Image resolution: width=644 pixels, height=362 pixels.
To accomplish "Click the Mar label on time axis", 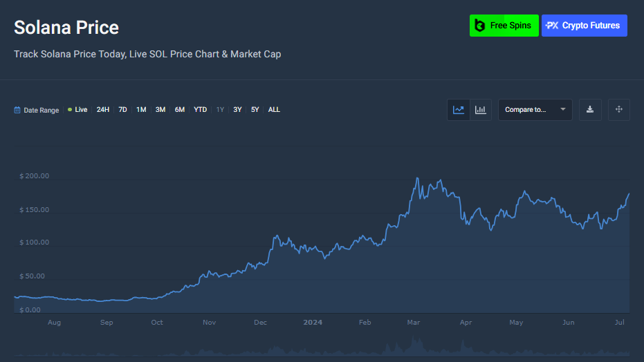I will [x=414, y=322].
